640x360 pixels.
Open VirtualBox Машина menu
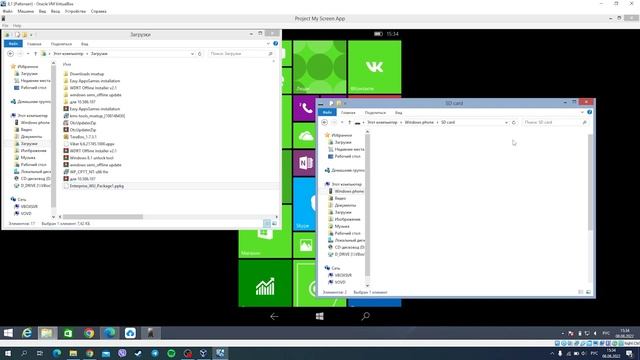pyautogui.click(x=26, y=11)
